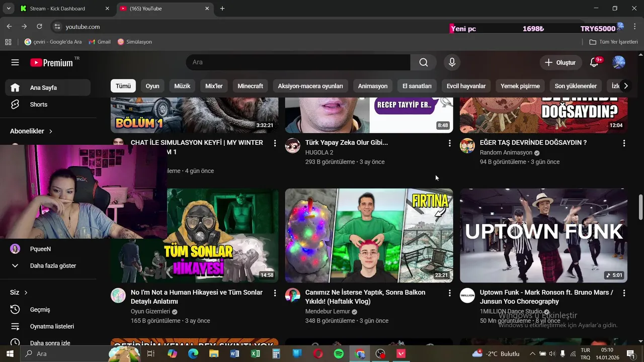Click the search magnifier button
This screenshot has height=362, width=644.
[424, 62]
